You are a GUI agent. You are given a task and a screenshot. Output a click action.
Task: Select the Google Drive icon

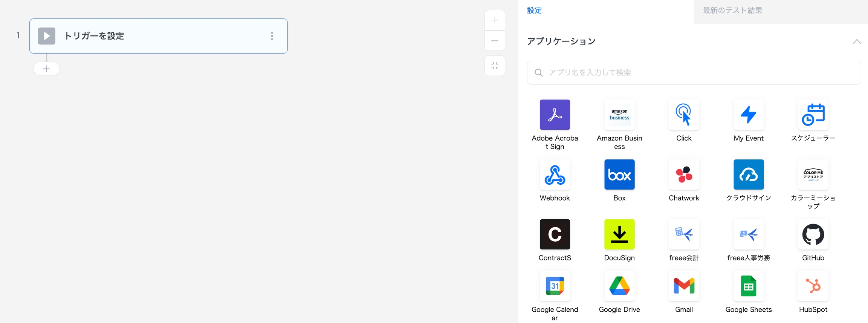(x=619, y=286)
